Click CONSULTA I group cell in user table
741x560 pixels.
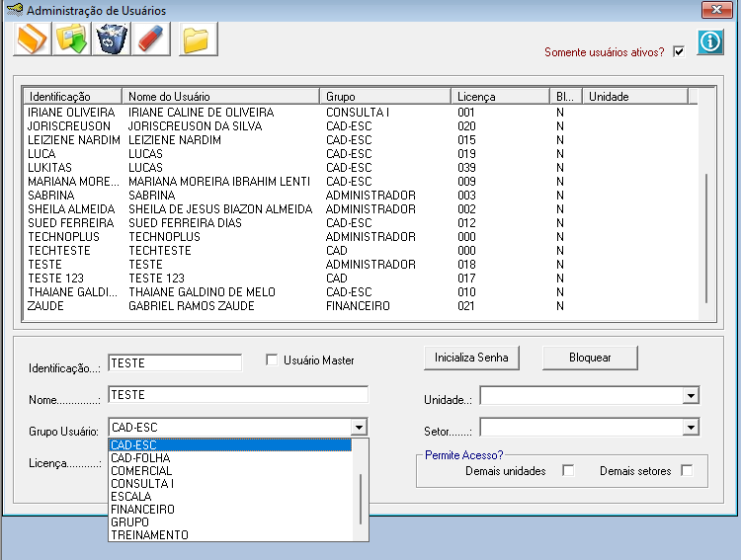pyautogui.click(x=358, y=113)
